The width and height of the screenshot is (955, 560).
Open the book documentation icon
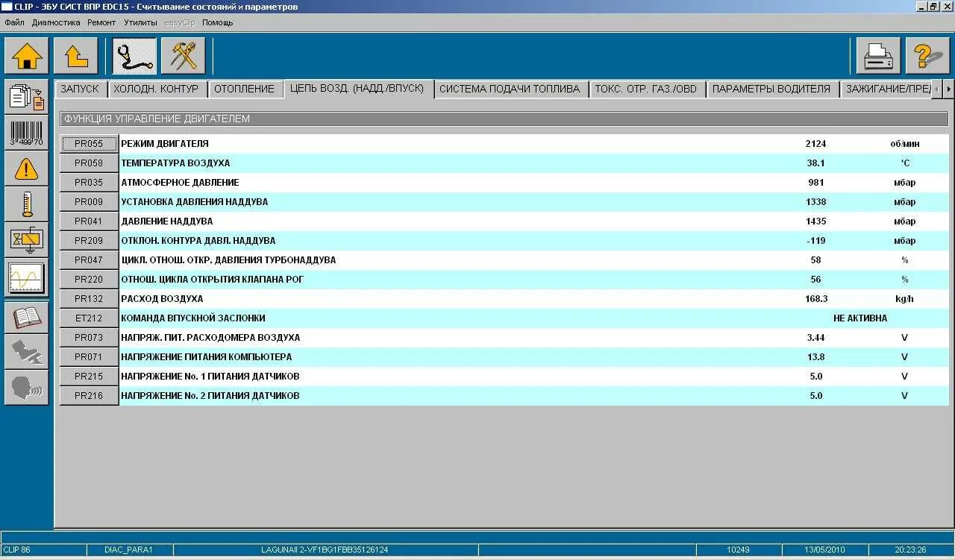point(27,316)
